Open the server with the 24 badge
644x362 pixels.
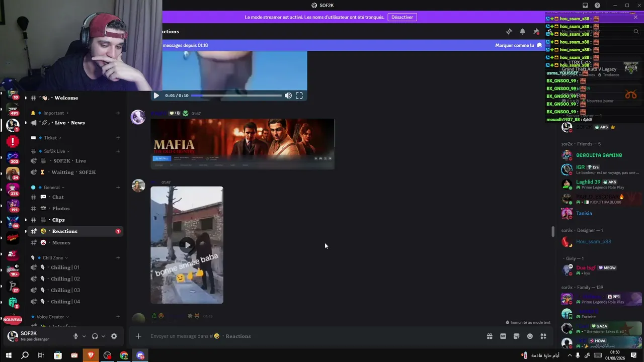tap(13, 173)
